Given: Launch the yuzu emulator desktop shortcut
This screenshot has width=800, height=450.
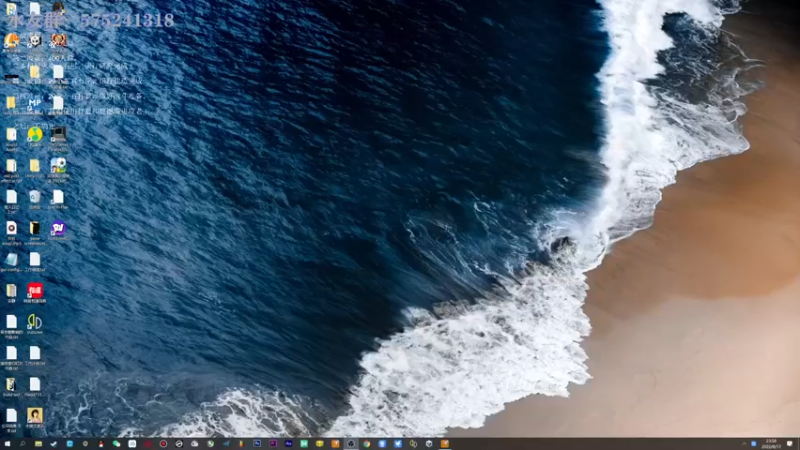Looking at the screenshot, I should pos(35,321).
